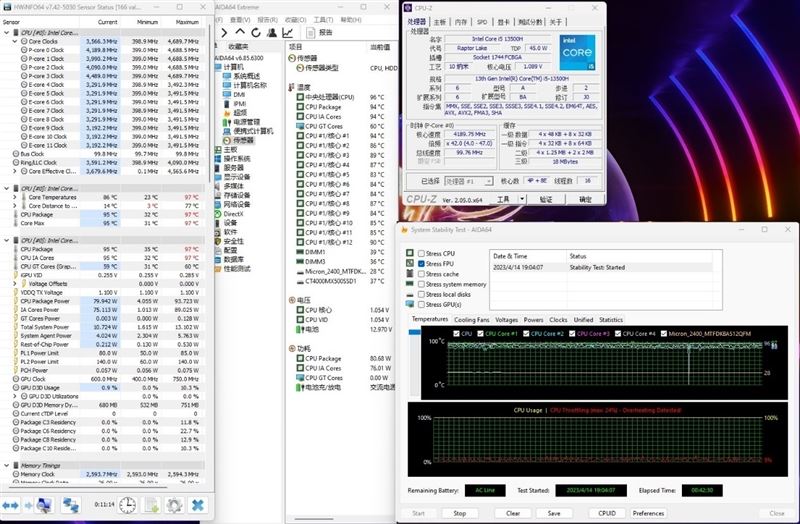Expand Core Effective Clocks in HWiNFO
This screenshot has width=800, height=524.
[15, 171]
